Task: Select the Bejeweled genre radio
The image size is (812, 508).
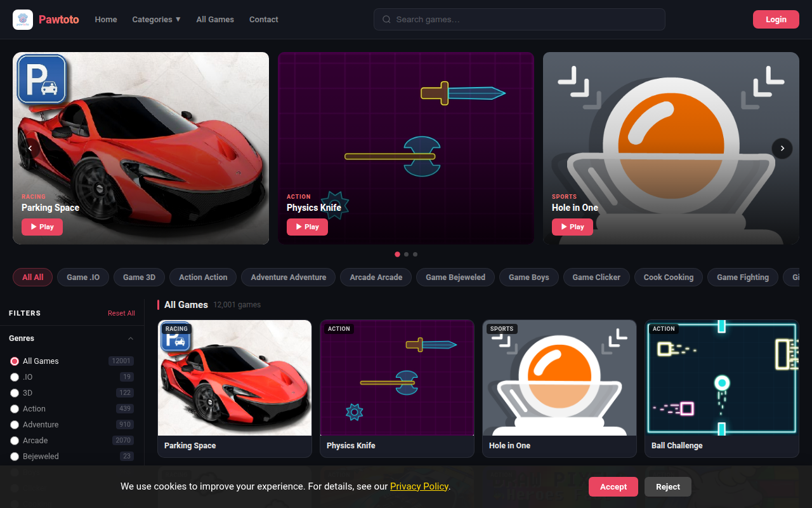Action: 15,457
